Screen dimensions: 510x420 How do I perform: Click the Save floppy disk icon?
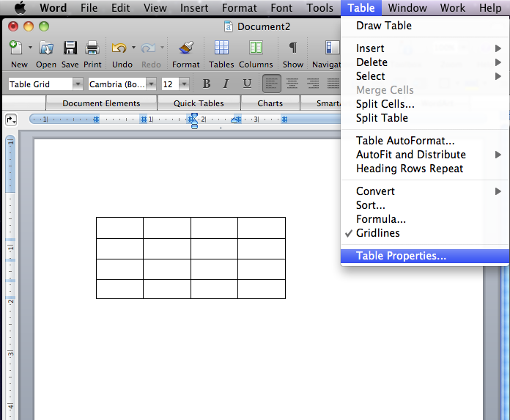point(70,48)
